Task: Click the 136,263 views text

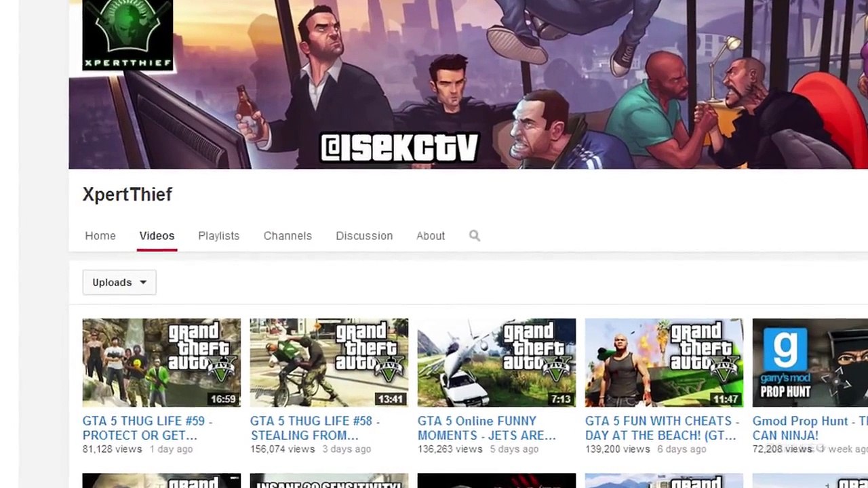Action: 450,449
